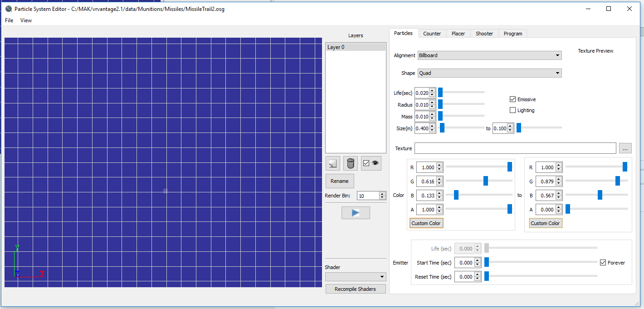The height and width of the screenshot is (309, 644).
Task: Click the trash can delete layer icon
Action: [x=350, y=163]
